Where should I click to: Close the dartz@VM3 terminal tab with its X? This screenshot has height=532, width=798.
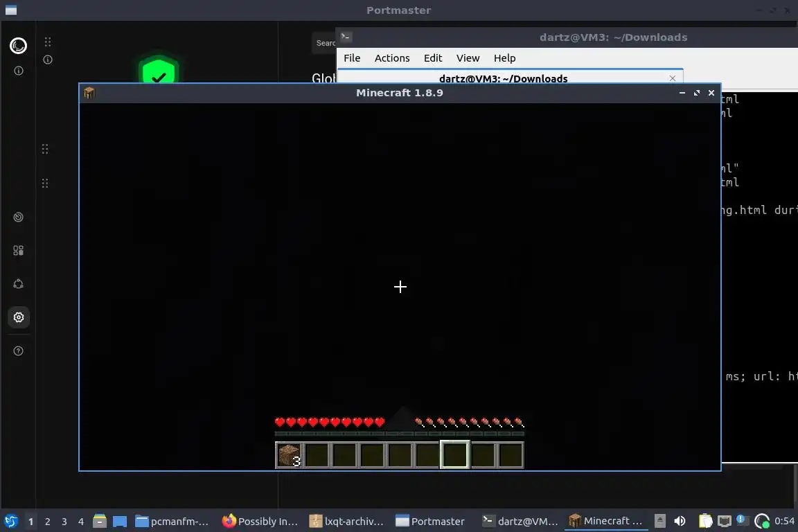click(673, 78)
